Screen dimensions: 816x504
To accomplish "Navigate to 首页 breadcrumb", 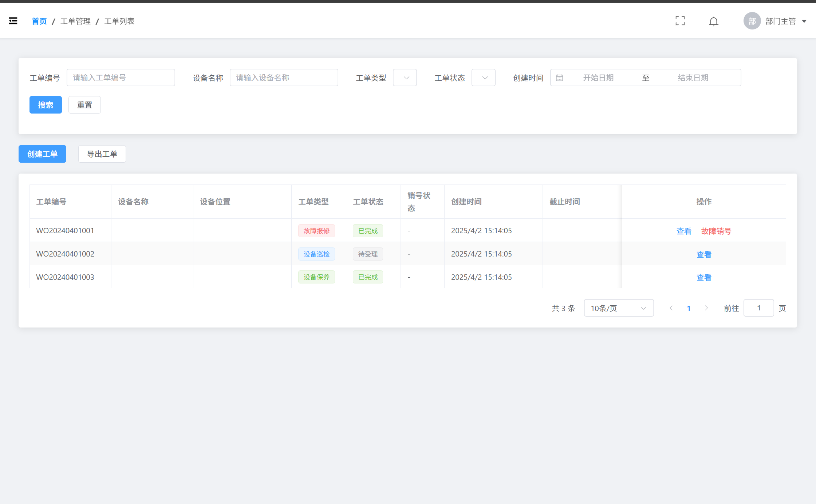I will [x=39, y=21].
